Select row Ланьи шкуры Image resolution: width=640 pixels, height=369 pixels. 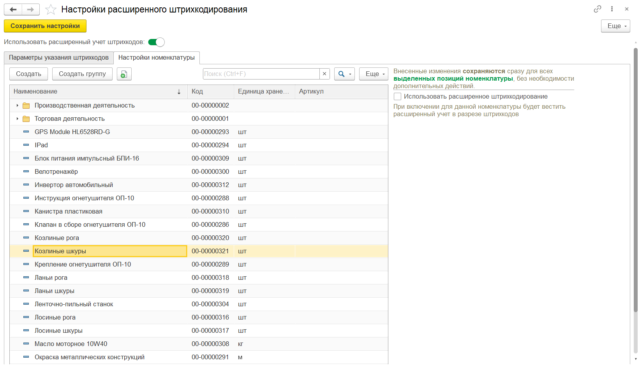[x=199, y=291]
